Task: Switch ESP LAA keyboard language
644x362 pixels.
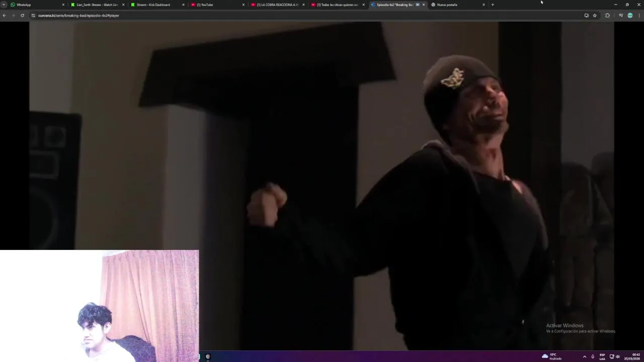Action: coord(602,356)
